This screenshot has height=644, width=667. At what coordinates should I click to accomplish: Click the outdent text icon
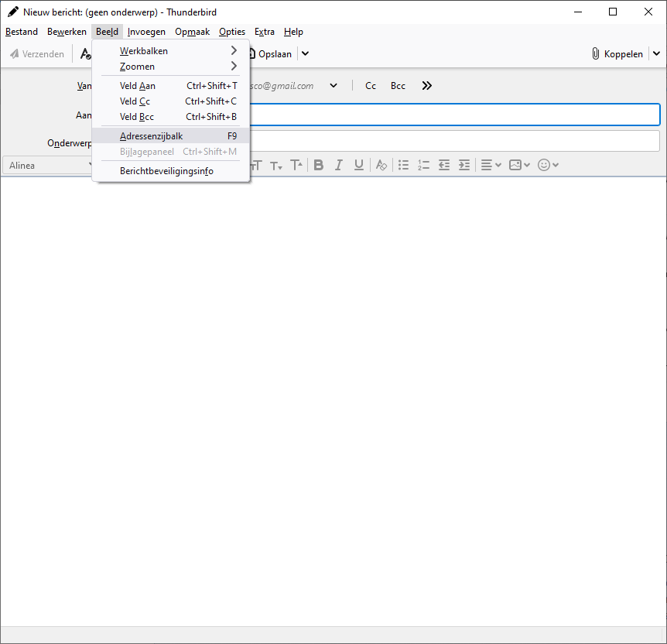click(444, 165)
